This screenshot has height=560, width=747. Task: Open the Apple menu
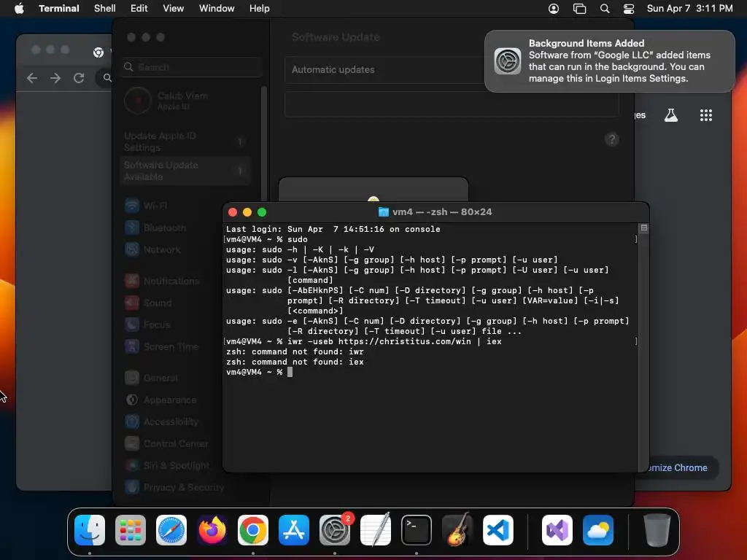19,8
